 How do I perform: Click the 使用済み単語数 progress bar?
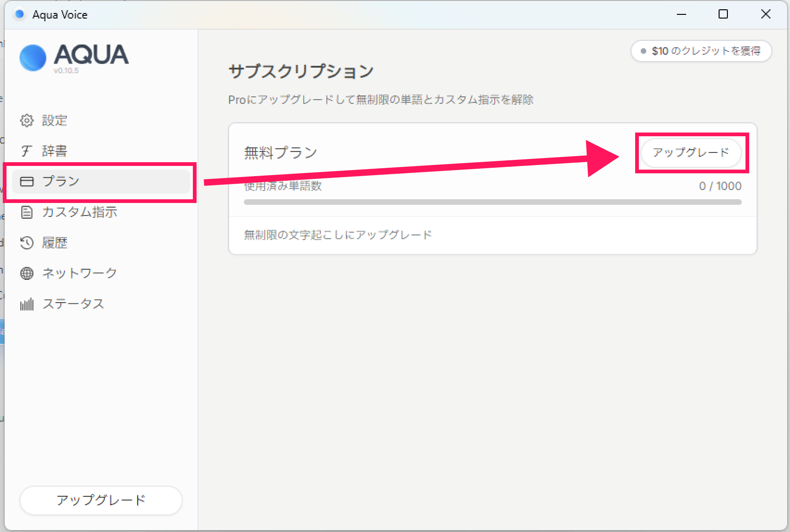pyautogui.click(x=492, y=202)
